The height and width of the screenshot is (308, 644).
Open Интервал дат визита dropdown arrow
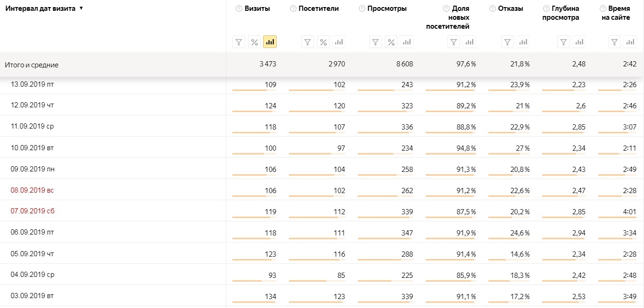[81, 8]
